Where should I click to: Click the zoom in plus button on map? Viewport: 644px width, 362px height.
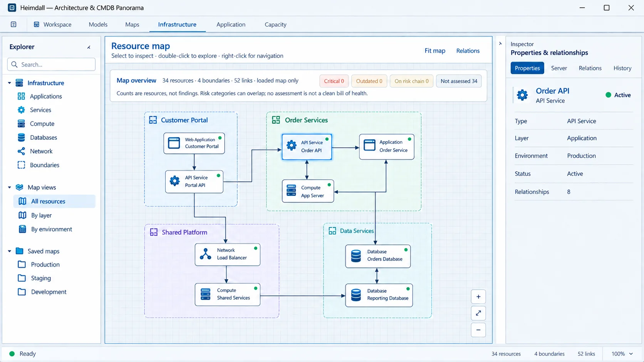[x=478, y=297]
